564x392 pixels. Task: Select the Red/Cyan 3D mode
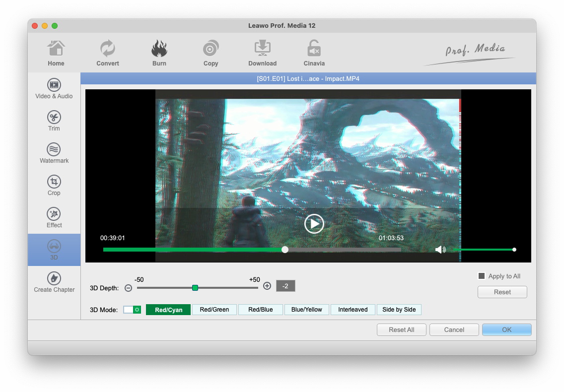[168, 310]
